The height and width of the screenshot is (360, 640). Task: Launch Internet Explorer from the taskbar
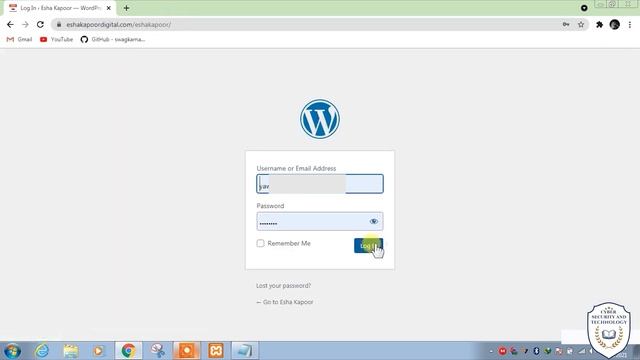pos(42,351)
